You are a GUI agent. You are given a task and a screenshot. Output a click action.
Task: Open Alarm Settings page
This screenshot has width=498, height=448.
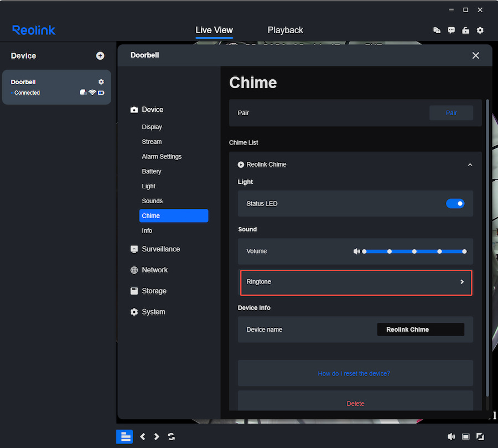162,156
